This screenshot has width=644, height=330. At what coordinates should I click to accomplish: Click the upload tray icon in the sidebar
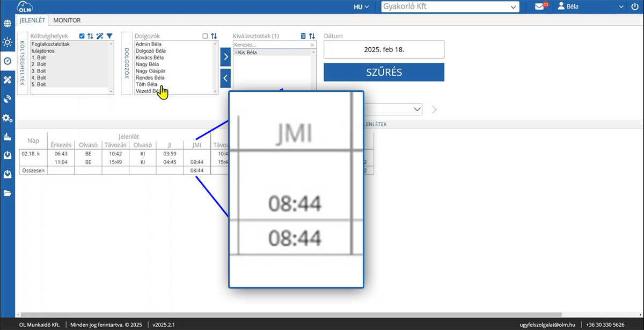coord(8,155)
